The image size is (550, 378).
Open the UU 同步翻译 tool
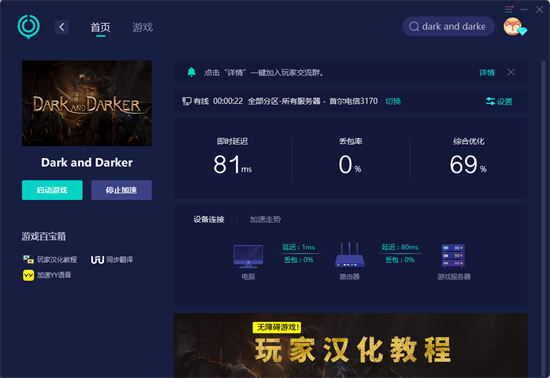pyautogui.click(x=112, y=259)
